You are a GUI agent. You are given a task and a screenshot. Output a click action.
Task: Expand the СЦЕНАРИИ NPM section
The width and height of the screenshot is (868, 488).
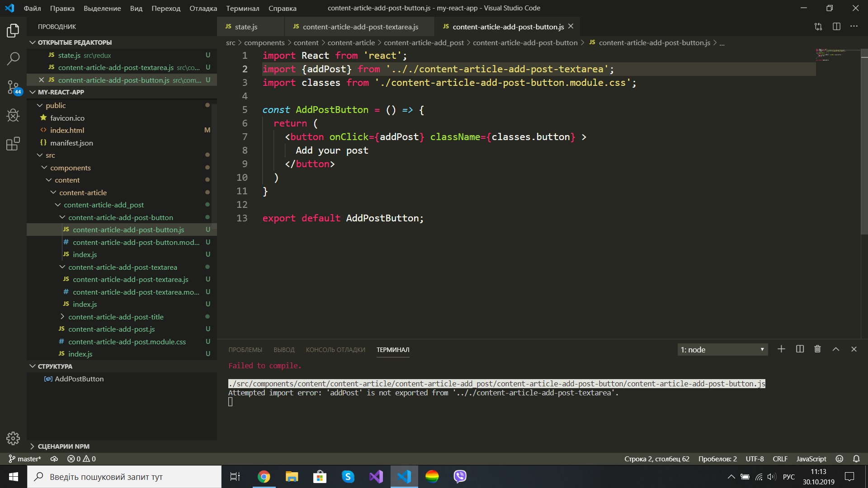[x=63, y=446]
